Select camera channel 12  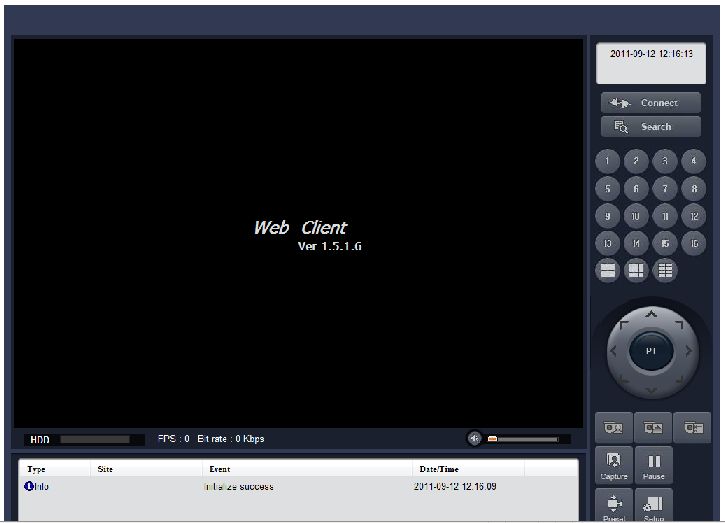pyautogui.click(x=694, y=216)
